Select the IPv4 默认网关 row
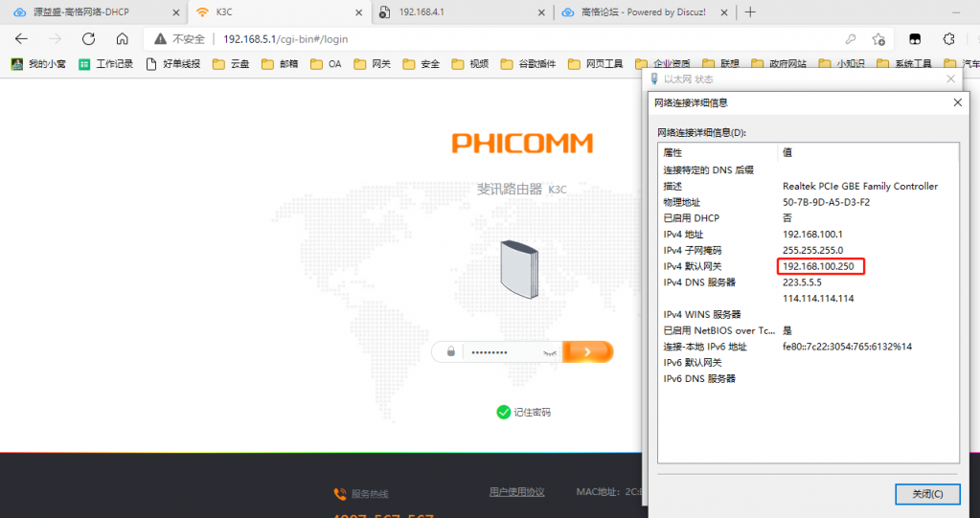Screen dimensions: 980x518 click(x=808, y=266)
